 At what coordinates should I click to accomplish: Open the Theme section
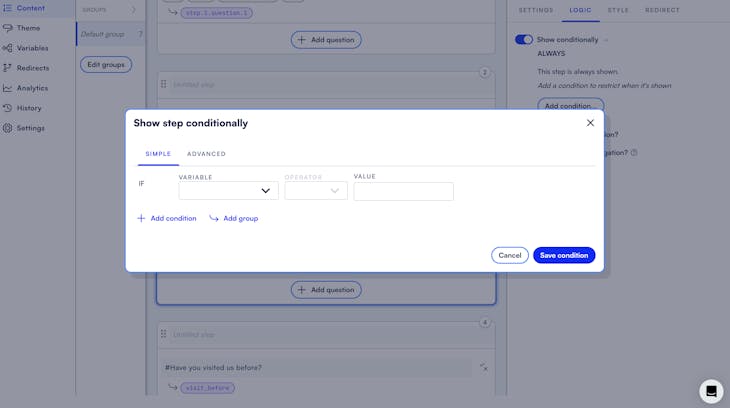28,28
